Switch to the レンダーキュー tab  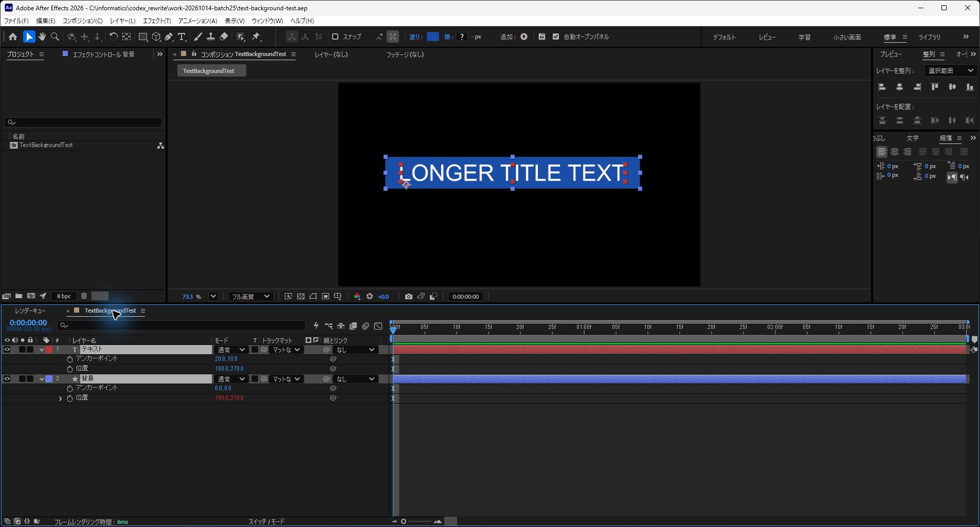click(x=30, y=311)
